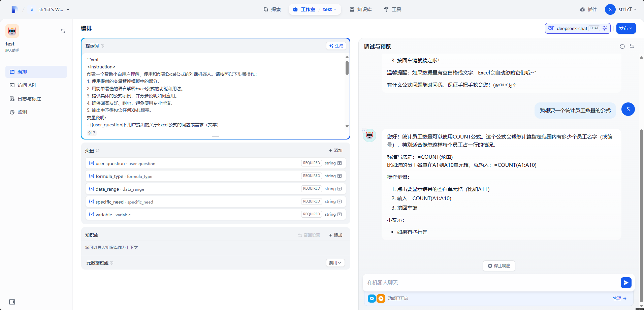
Task: Click the prompt editor bottom resize handle
Action: click(216, 136)
